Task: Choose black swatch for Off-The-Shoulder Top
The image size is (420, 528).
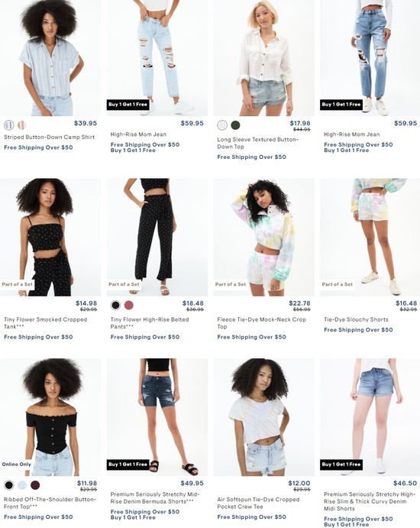Action: [x=9, y=485]
